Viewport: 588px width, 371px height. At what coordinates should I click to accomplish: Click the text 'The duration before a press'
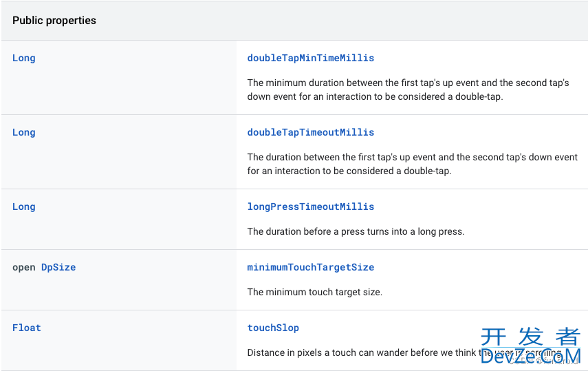356,231
